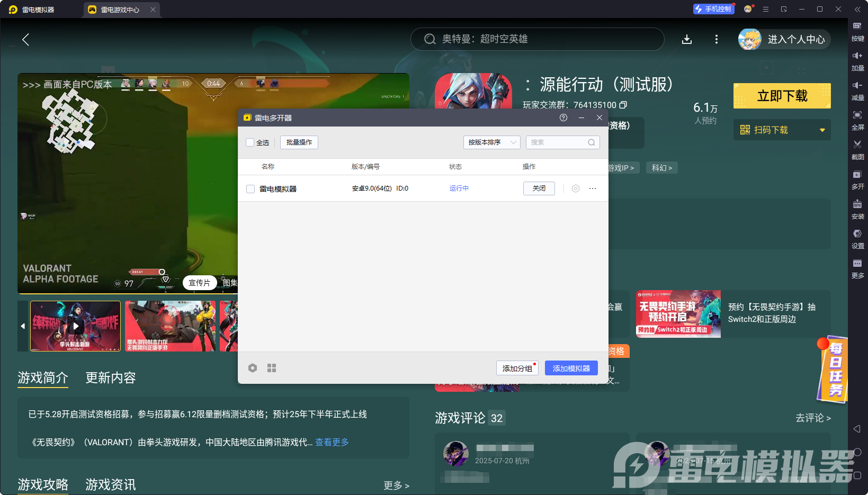This screenshot has width=868, height=495.
Task: Click the 运行中 status text
Action: pos(459,188)
